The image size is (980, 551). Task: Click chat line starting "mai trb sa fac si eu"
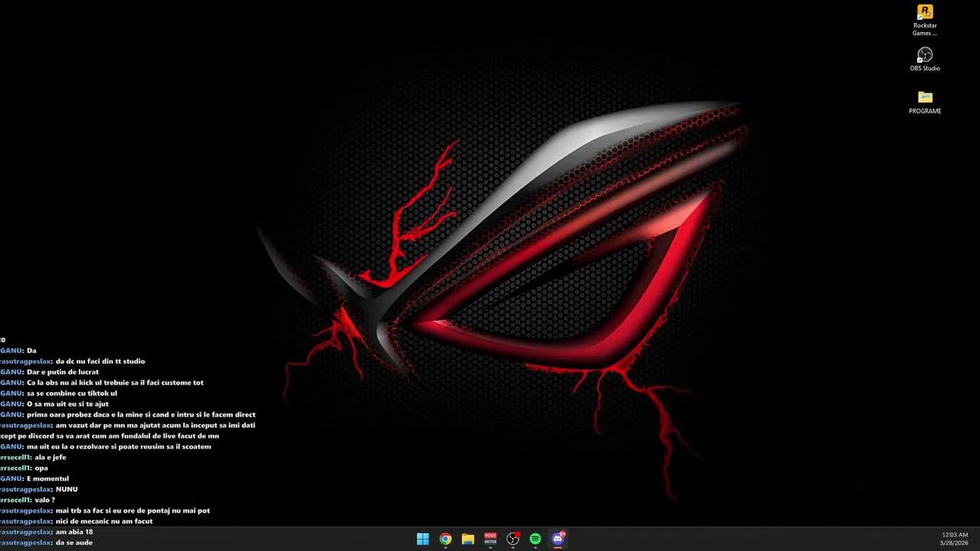(132, 510)
